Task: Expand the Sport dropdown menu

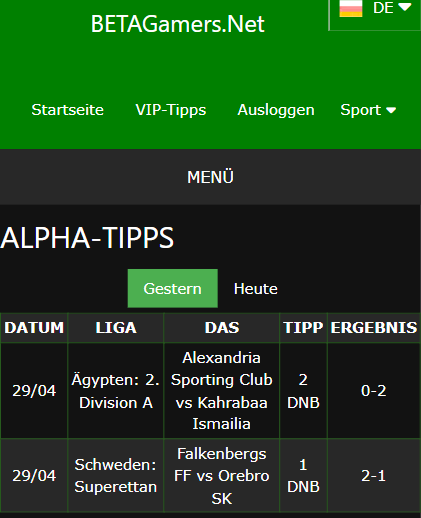Action: (368, 110)
